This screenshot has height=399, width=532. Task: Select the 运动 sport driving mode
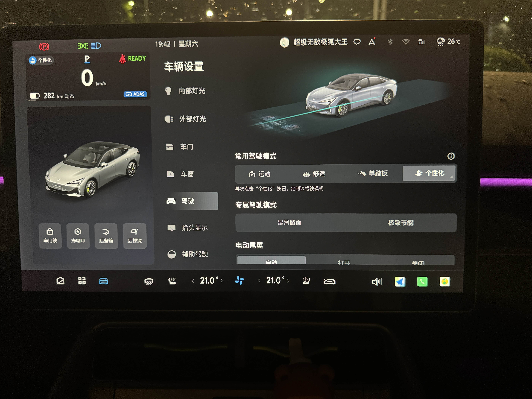[259, 174]
